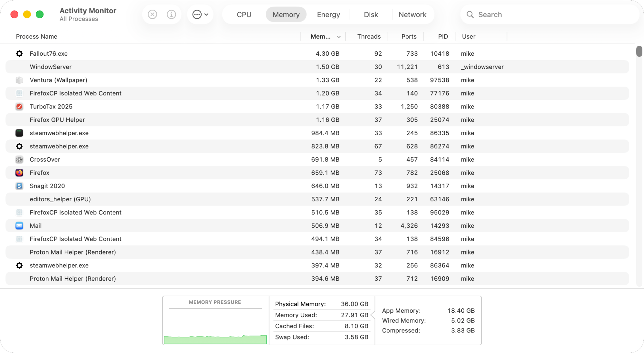Sort by the Process Name column header

click(37, 36)
